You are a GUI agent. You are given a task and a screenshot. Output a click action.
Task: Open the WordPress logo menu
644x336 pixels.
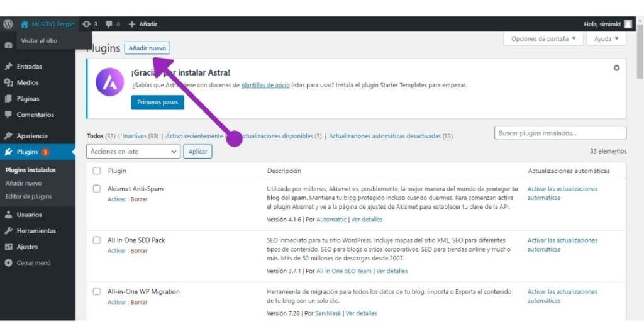pyautogui.click(x=8, y=25)
